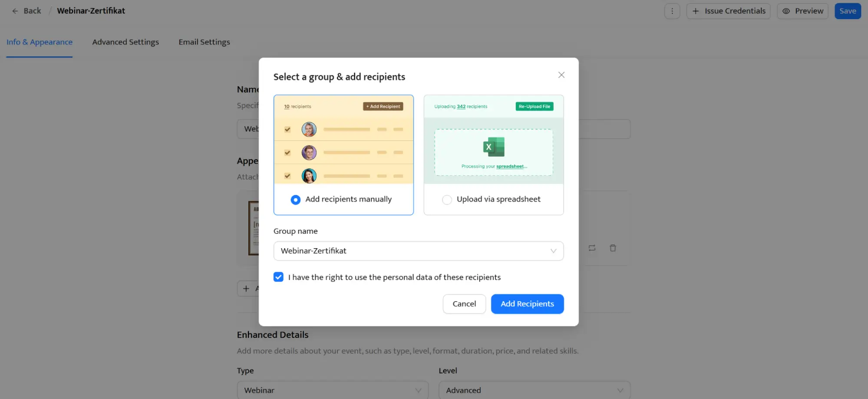Click the eye icon in Preview
This screenshot has height=399, width=868.
[786, 11]
